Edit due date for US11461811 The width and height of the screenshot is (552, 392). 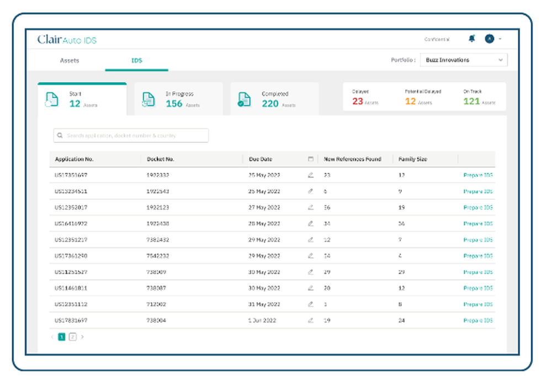pyautogui.click(x=310, y=288)
